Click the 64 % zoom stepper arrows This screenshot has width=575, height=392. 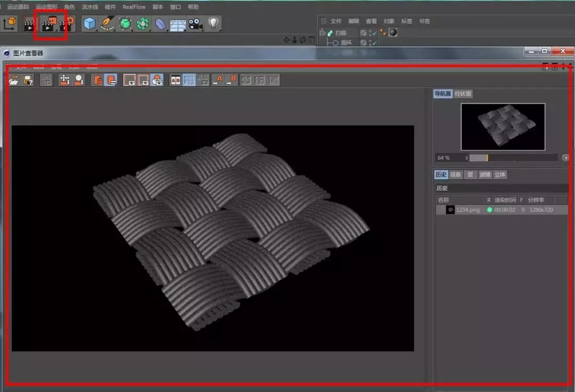point(466,158)
